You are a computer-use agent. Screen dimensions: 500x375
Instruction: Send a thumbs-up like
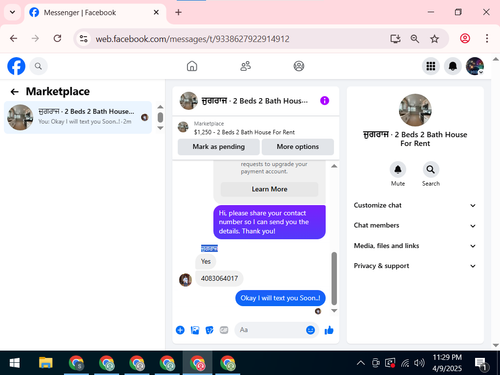coord(329,330)
